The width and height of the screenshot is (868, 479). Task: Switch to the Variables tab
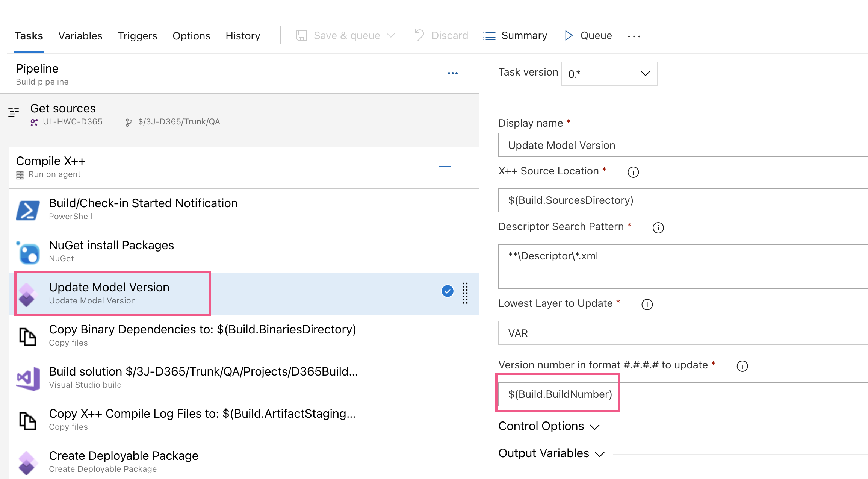tap(80, 36)
